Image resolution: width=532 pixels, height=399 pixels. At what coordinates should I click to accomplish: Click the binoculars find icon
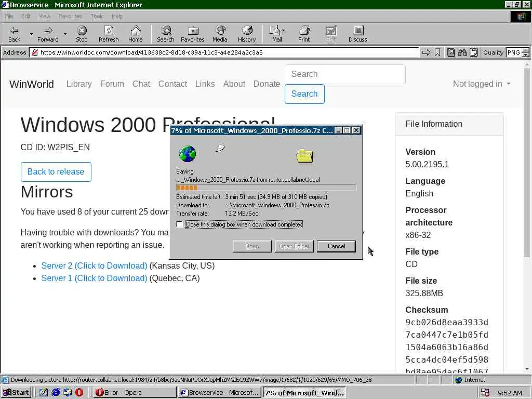462,52
